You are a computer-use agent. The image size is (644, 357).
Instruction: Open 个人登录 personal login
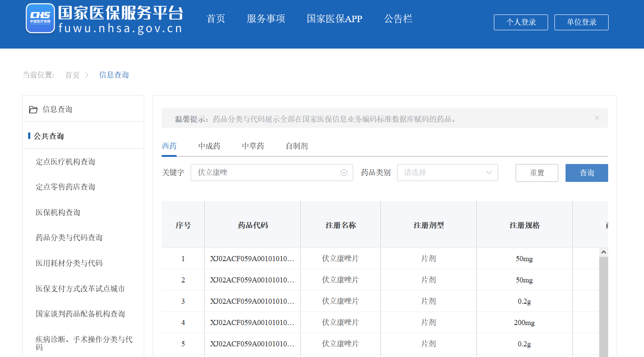tap(520, 22)
